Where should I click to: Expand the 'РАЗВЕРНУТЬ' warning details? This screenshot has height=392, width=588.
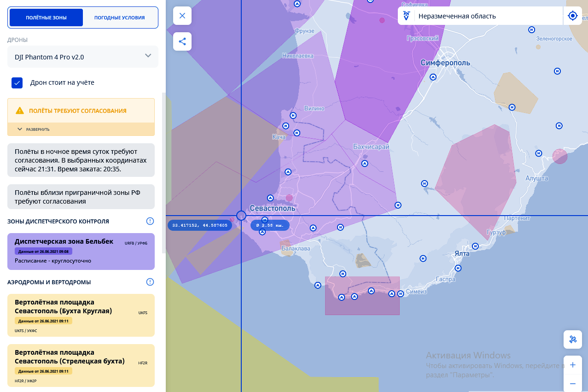pyautogui.click(x=81, y=129)
